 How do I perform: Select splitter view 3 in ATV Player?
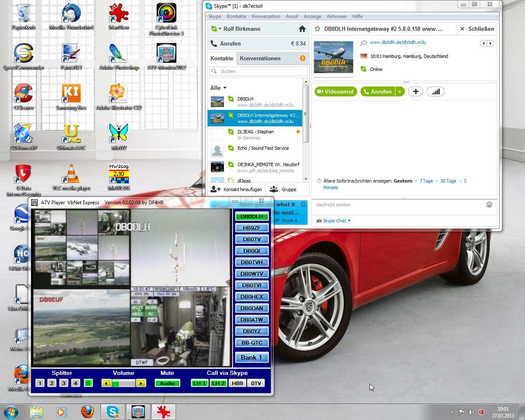click(64, 383)
